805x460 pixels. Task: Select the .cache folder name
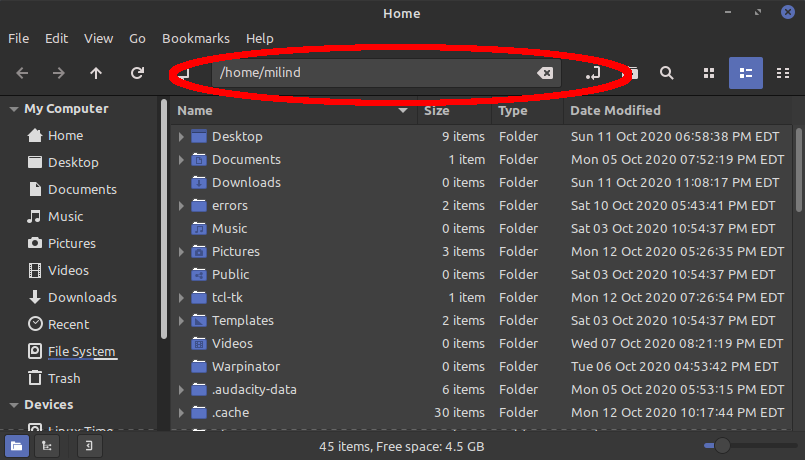(x=231, y=413)
